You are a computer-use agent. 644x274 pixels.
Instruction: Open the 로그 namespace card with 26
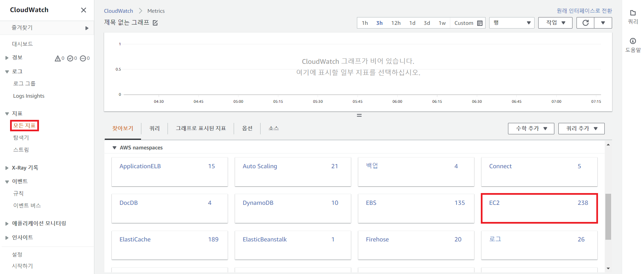click(539, 245)
